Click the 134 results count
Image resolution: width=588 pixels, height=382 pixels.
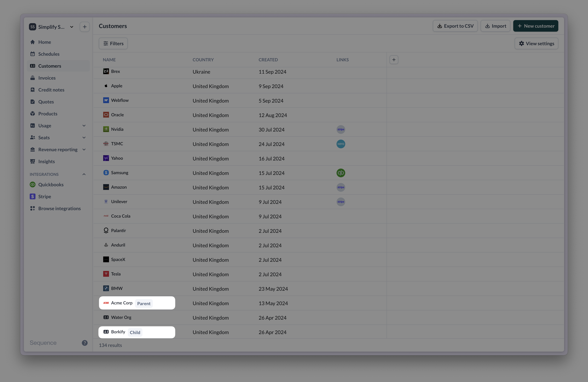click(110, 345)
